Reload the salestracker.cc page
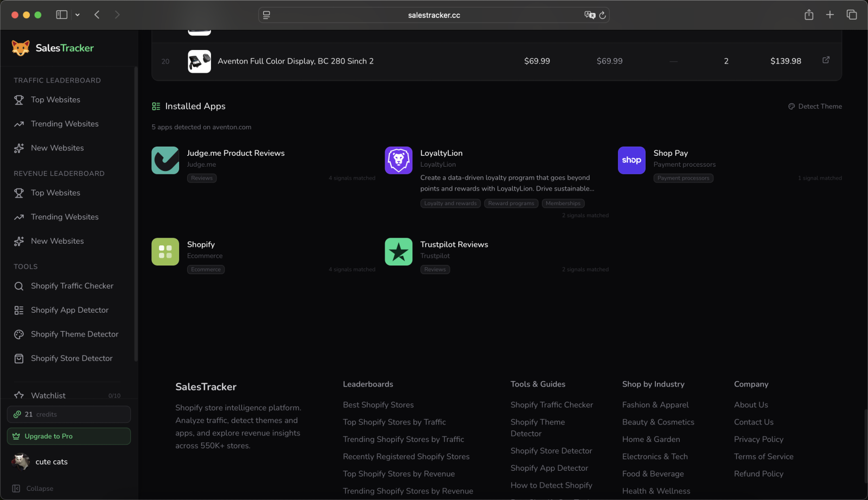Viewport: 868px width, 500px height. coord(602,15)
